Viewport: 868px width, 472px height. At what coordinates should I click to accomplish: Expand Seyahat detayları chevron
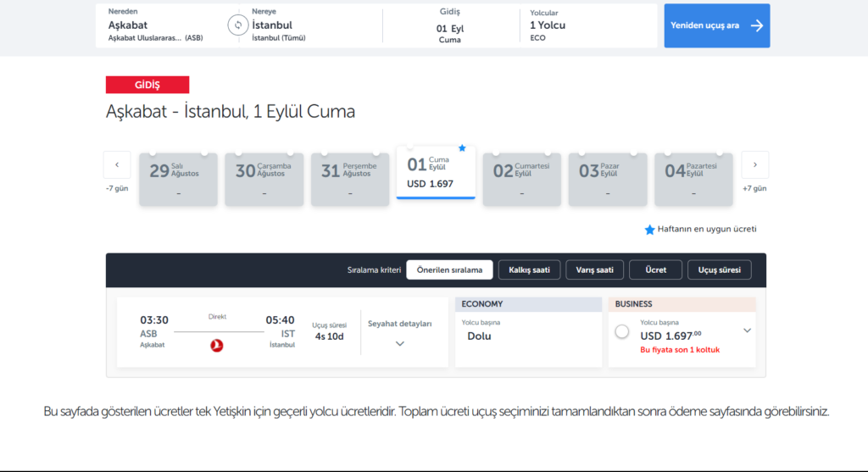pyautogui.click(x=400, y=343)
